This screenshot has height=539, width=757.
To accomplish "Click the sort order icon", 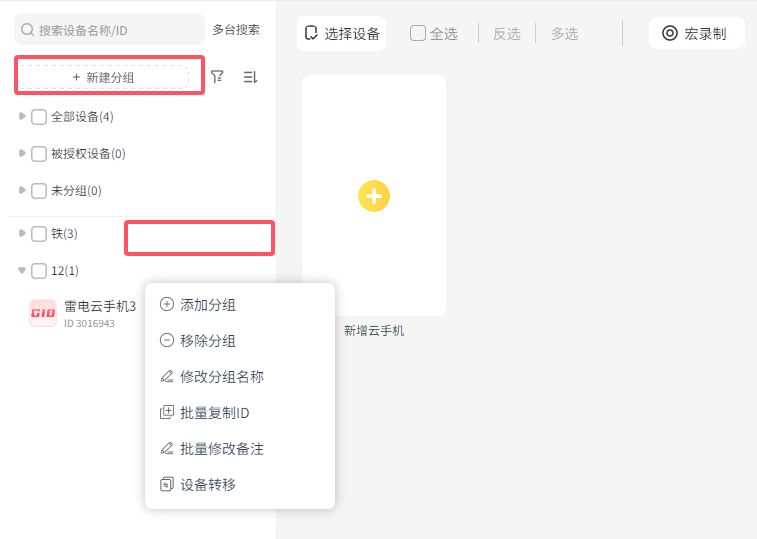I will pyautogui.click(x=250, y=77).
